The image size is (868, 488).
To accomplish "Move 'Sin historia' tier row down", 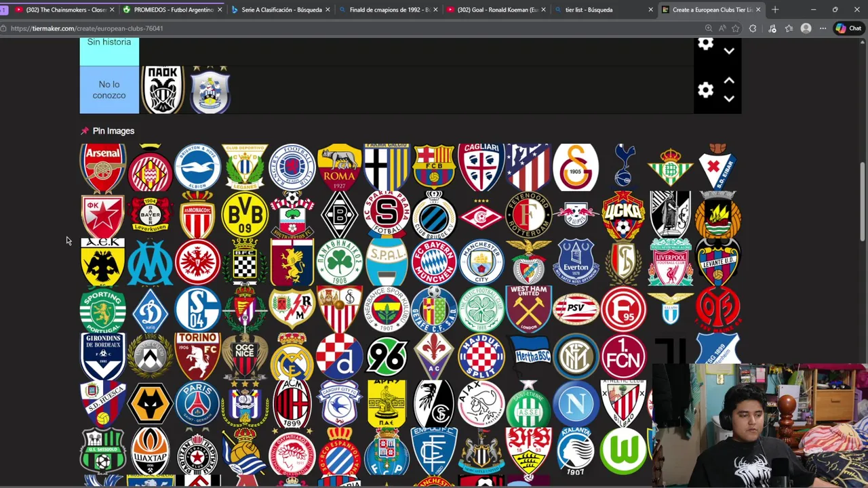I will (729, 52).
